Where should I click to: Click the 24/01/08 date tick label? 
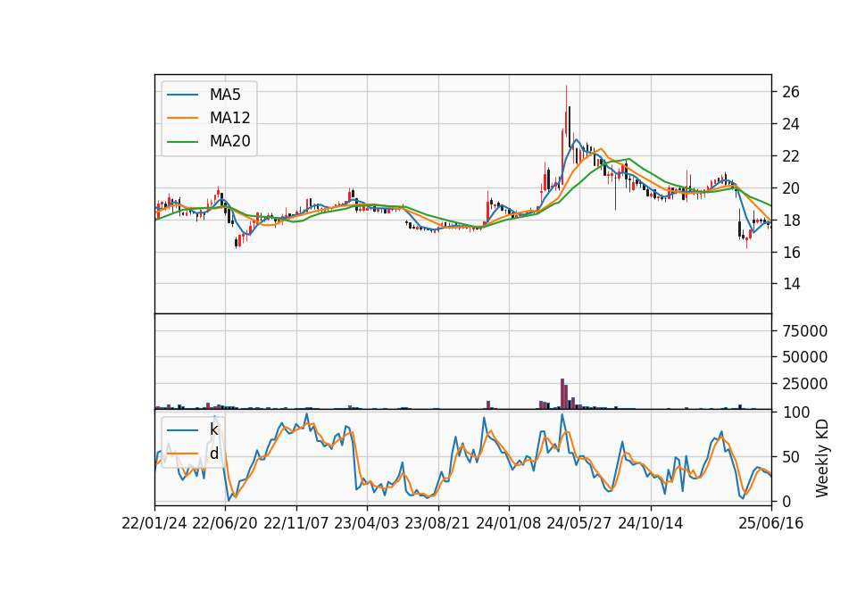[508, 523]
